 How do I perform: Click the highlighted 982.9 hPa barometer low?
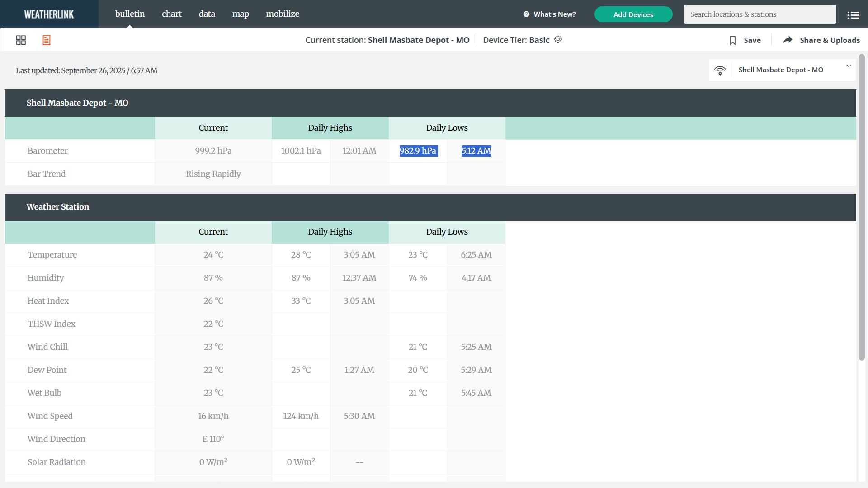418,151
